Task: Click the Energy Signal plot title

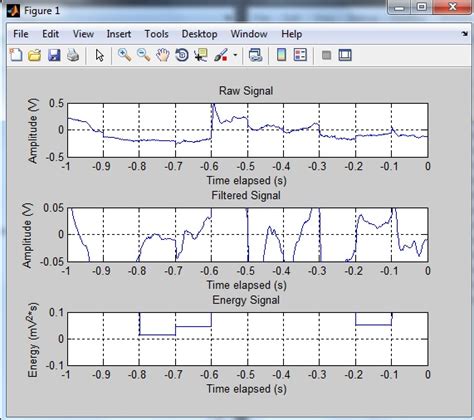Action: point(246,300)
